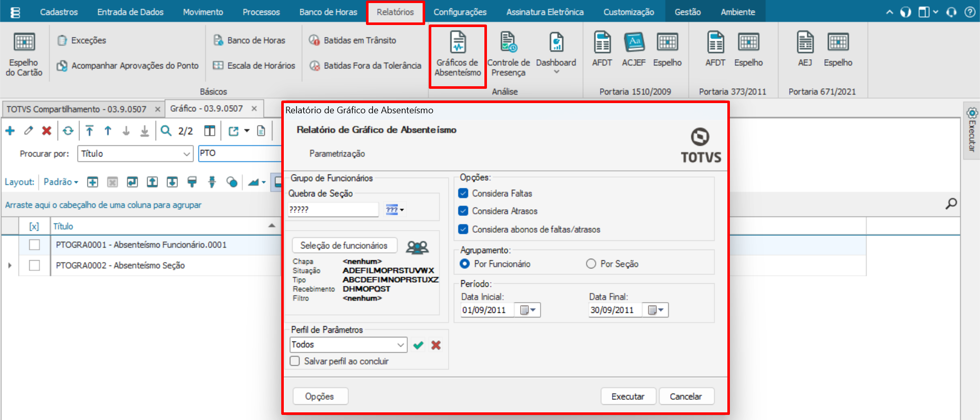Screen dimensions: 980x420
Task: Open Configurações menu
Action: pos(460,12)
